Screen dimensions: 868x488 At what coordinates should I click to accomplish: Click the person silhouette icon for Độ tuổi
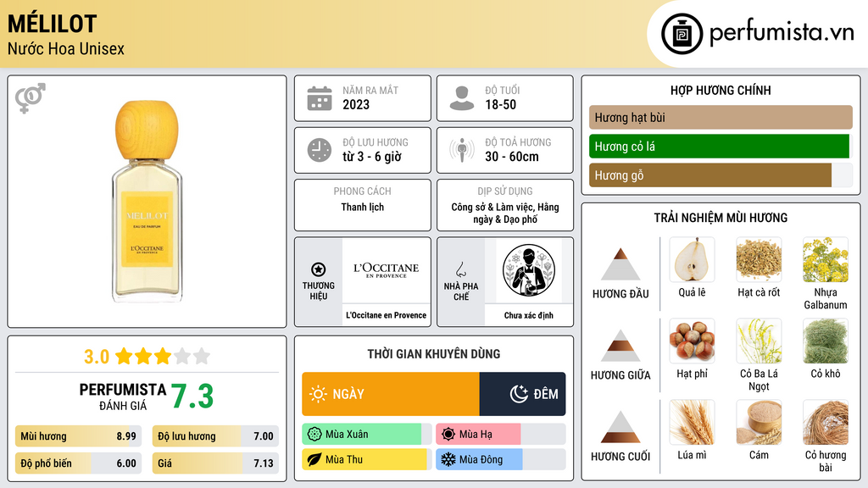[462, 98]
